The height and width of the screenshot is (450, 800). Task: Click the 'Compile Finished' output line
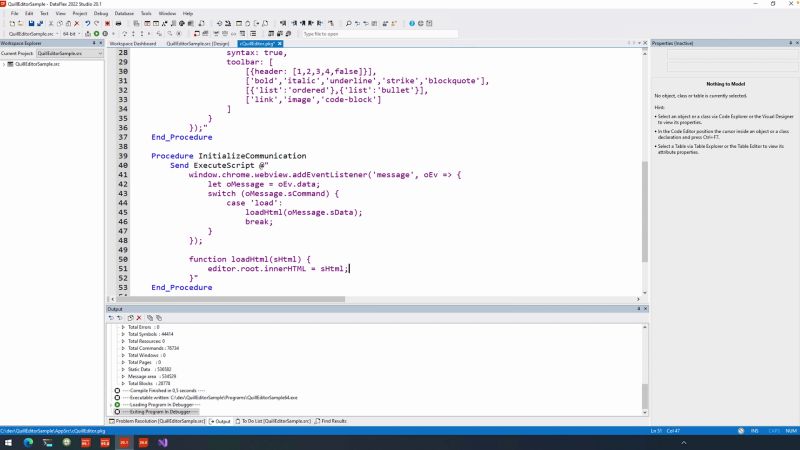tap(164, 390)
